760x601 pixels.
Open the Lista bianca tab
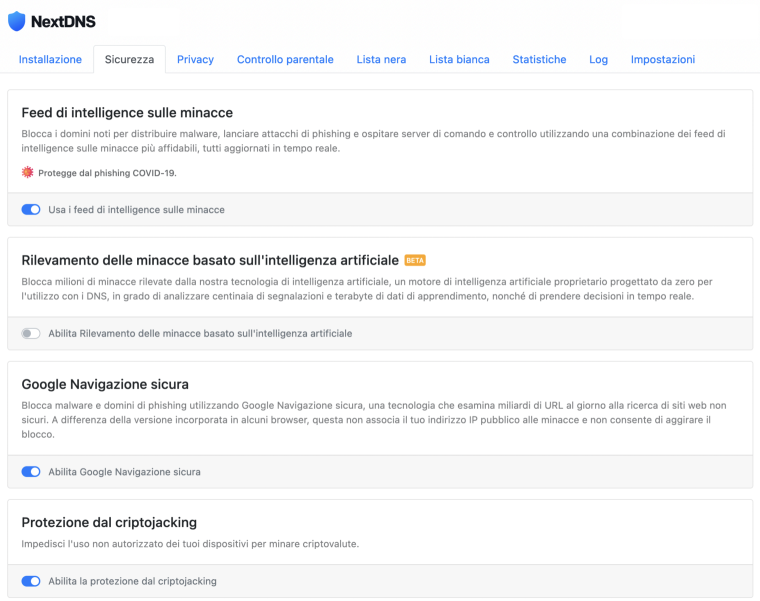pyautogui.click(x=459, y=59)
